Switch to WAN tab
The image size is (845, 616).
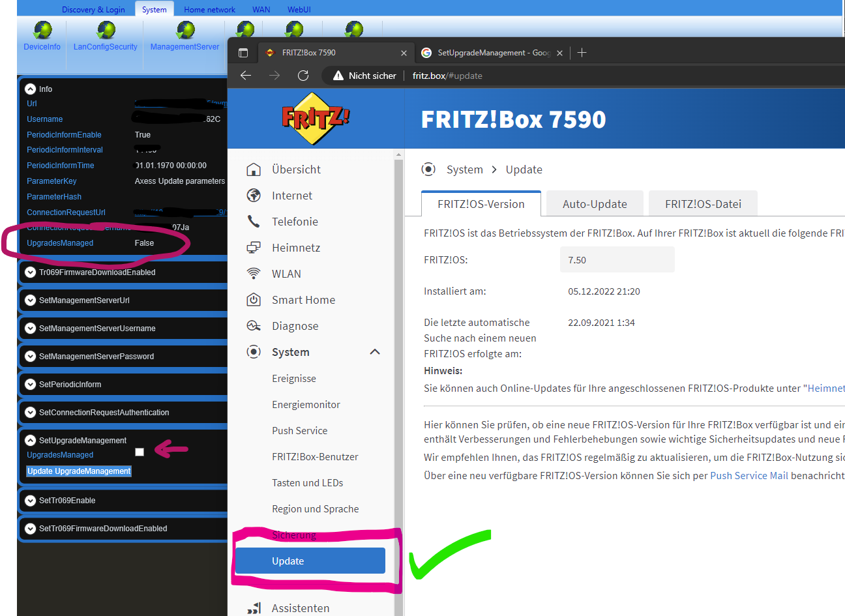pyautogui.click(x=261, y=9)
